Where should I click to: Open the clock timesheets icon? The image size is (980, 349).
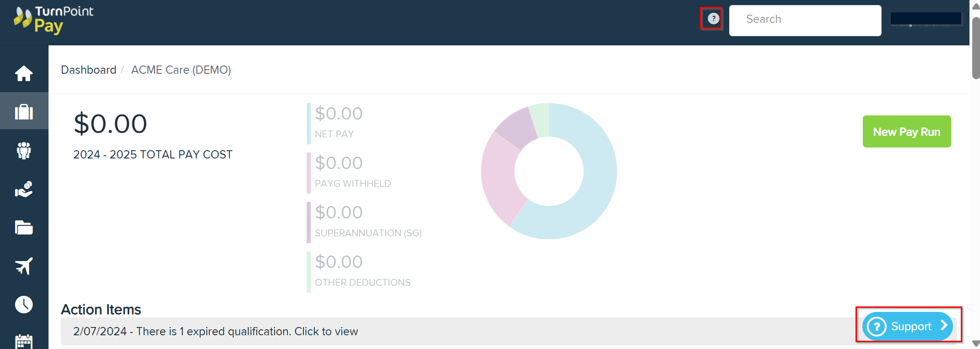click(23, 304)
